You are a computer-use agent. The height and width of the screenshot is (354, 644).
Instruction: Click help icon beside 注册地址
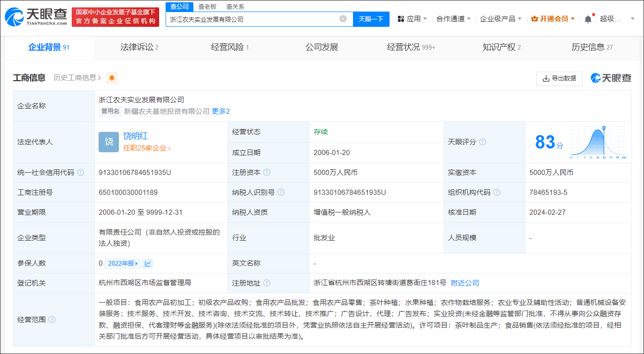[x=266, y=283]
